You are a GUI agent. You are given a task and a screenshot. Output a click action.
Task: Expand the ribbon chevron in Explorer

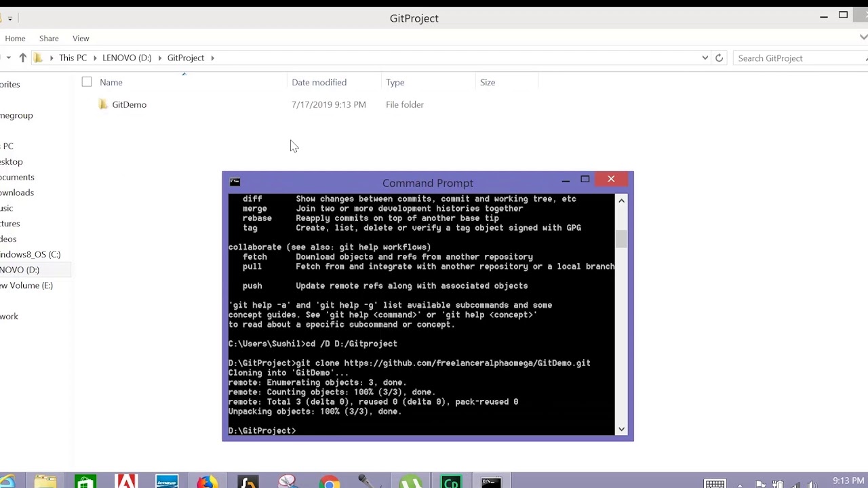click(863, 38)
